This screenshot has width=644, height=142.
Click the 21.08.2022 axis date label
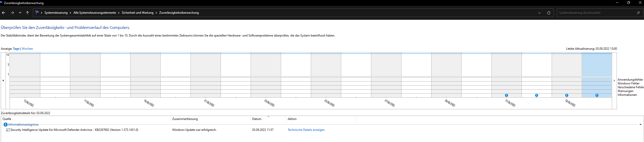coord(209,103)
